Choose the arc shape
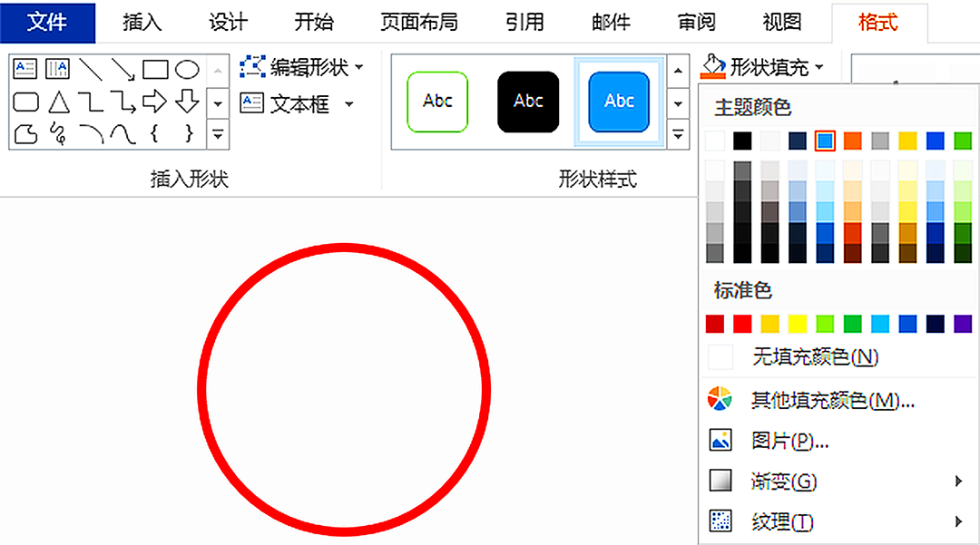Image resolution: width=980 pixels, height=545 pixels. pyautogui.click(x=92, y=133)
